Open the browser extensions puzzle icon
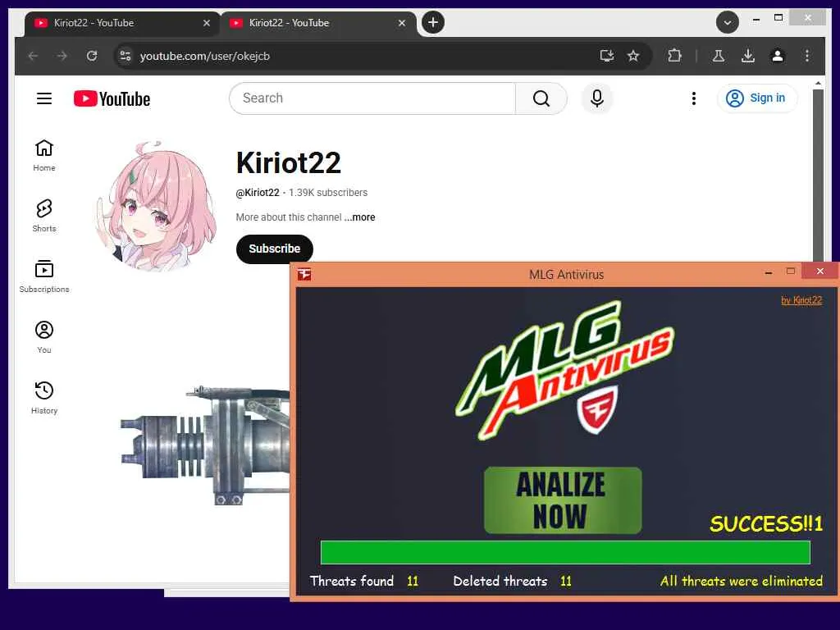 (674, 56)
